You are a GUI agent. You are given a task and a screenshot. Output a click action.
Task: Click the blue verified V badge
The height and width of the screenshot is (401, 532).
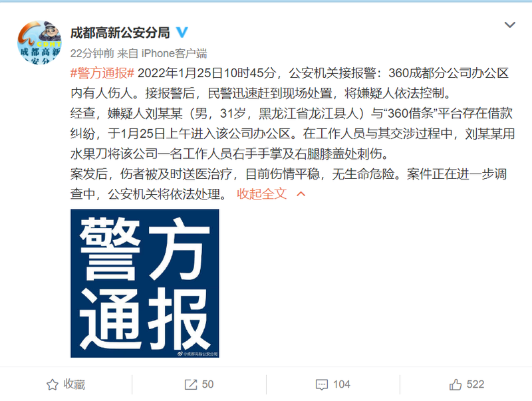pyautogui.click(x=182, y=32)
